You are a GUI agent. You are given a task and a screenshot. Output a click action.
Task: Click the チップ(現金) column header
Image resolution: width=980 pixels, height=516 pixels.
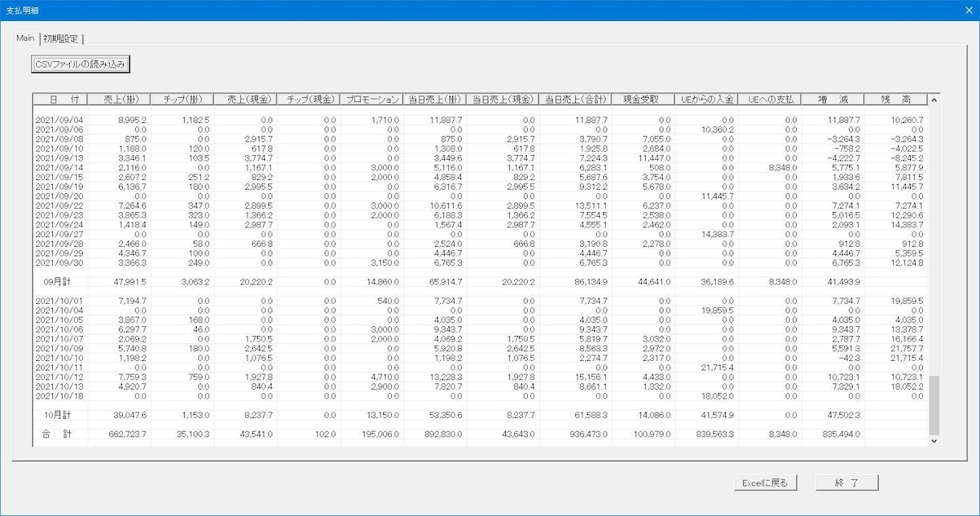[308, 100]
